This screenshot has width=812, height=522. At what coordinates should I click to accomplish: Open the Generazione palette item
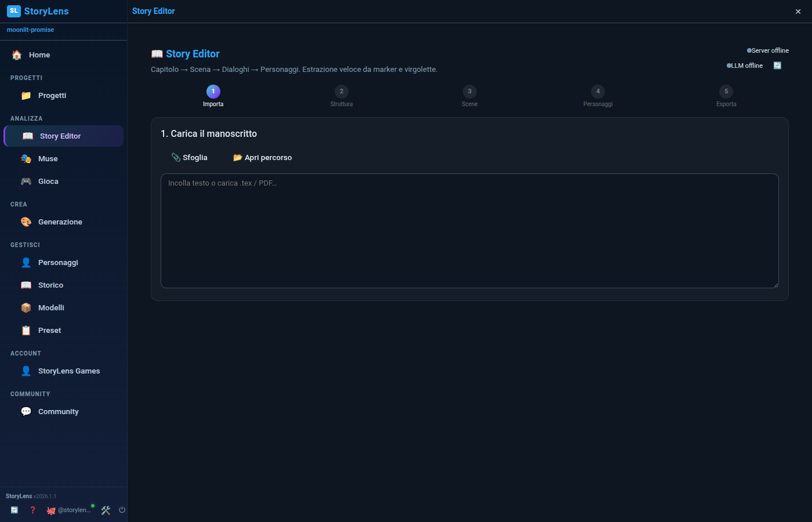(x=63, y=222)
